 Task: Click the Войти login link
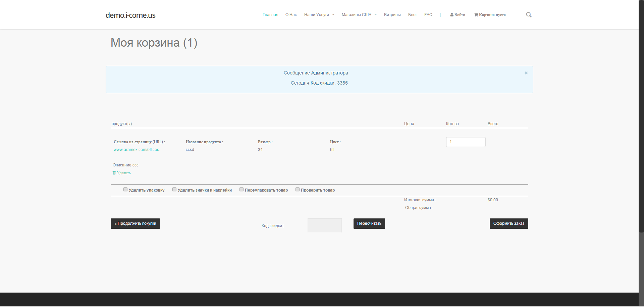pos(460,15)
